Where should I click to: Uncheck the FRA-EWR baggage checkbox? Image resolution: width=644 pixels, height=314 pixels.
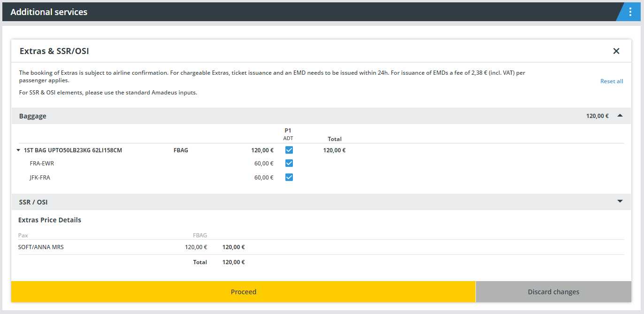(289, 163)
